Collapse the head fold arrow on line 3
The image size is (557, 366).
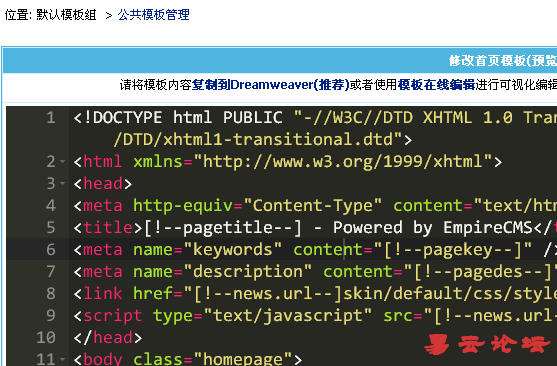(x=63, y=184)
